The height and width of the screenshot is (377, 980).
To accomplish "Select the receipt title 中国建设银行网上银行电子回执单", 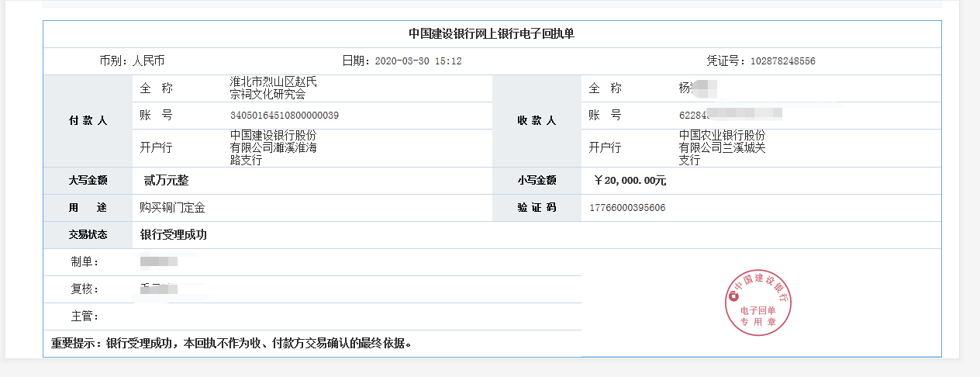I will click(492, 34).
